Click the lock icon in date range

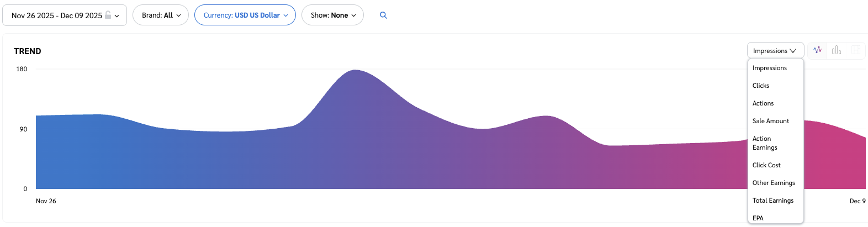click(x=108, y=15)
